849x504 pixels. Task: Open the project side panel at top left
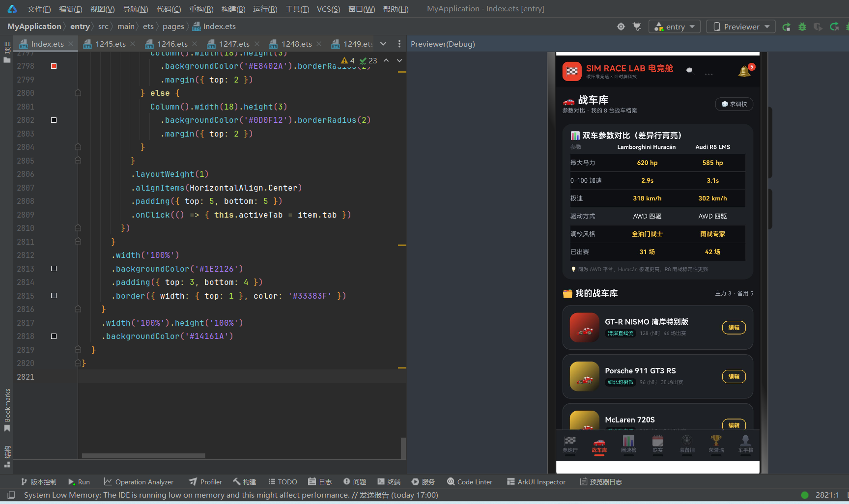(x=7, y=53)
